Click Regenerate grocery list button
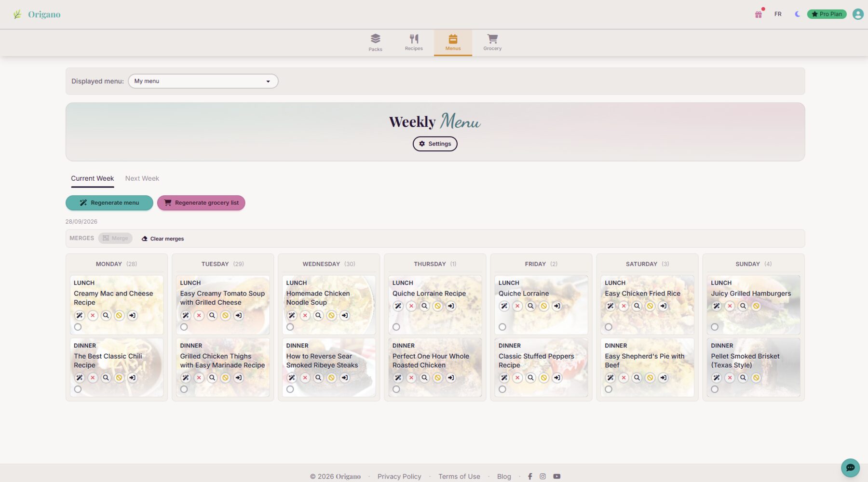 tap(201, 203)
